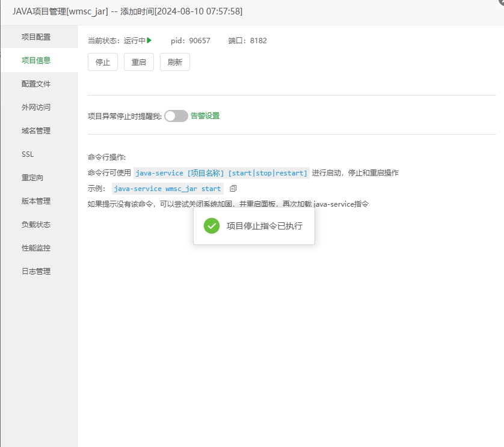The width and height of the screenshot is (504, 447).
Task: Switch to the SSL tab
Action: coord(39,154)
